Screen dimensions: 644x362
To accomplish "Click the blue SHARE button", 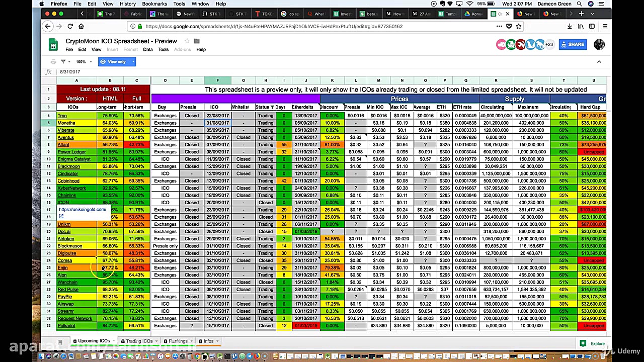I will click(573, 45).
